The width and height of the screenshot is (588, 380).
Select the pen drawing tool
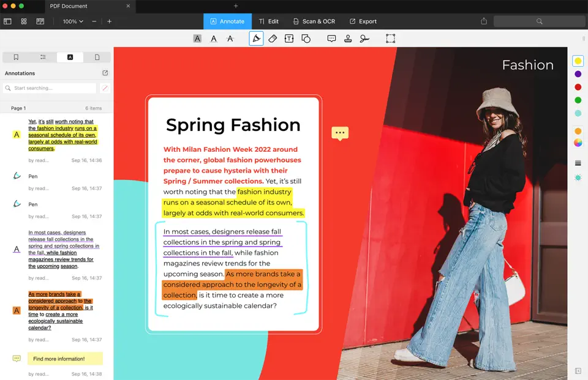tap(256, 39)
